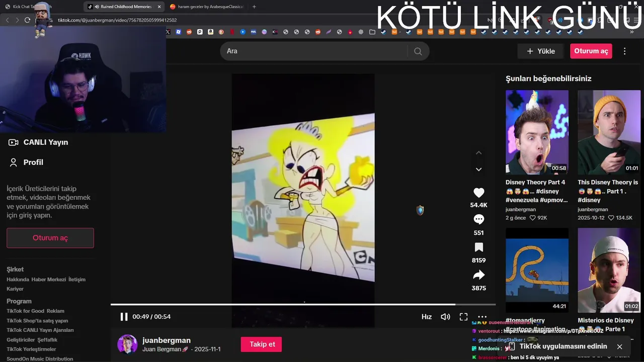The width and height of the screenshot is (644, 362).
Task: Click the phone icon in app banner
Action: (512, 346)
